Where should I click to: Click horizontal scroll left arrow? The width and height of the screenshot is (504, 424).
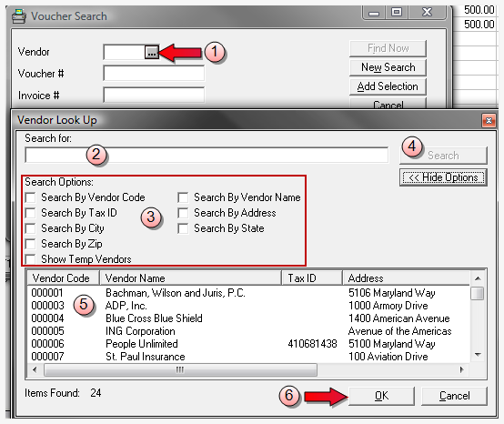(x=35, y=369)
